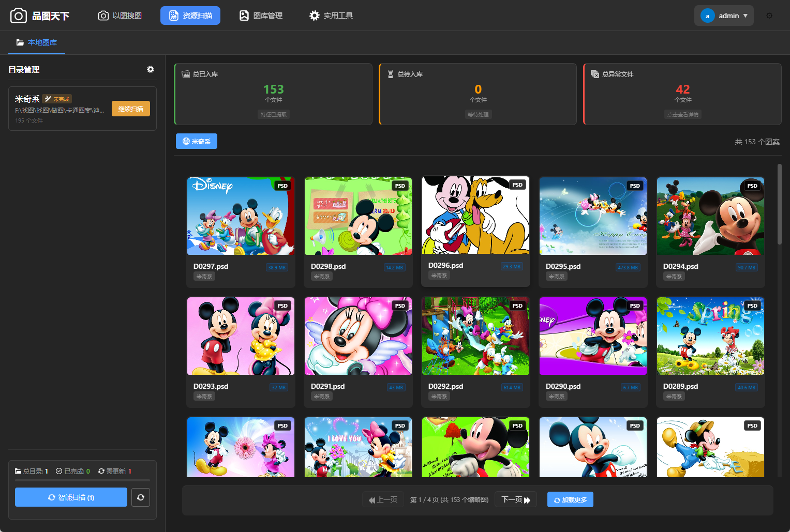Click the 加载更多 button
The height and width of the screenshot is (532, 790).
point(570,499)
